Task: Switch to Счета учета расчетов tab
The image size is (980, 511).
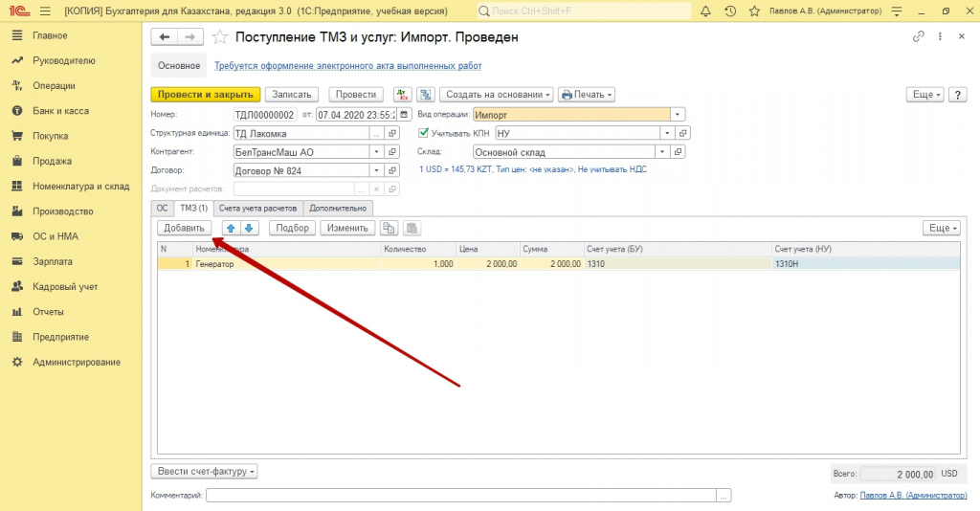Action: tap(257, 208)
